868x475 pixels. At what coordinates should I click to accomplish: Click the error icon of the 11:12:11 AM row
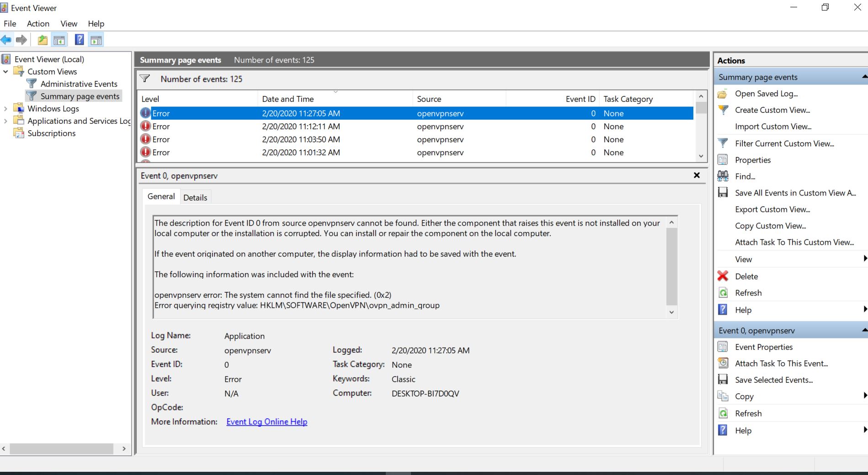click(x=145, y=126)
